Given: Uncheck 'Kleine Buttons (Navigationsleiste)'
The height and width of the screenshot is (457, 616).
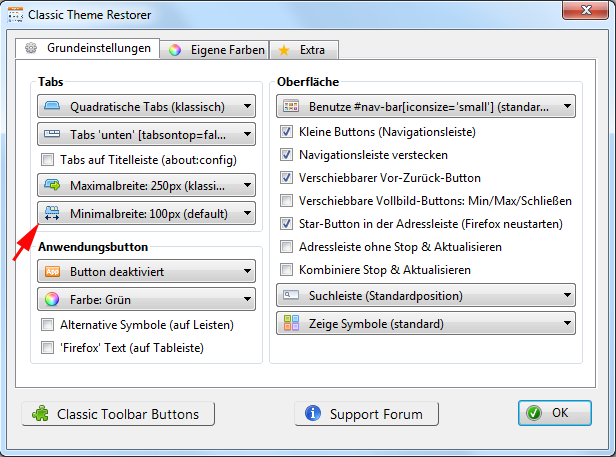Looking at the screenshot, I should pos(288,132).
